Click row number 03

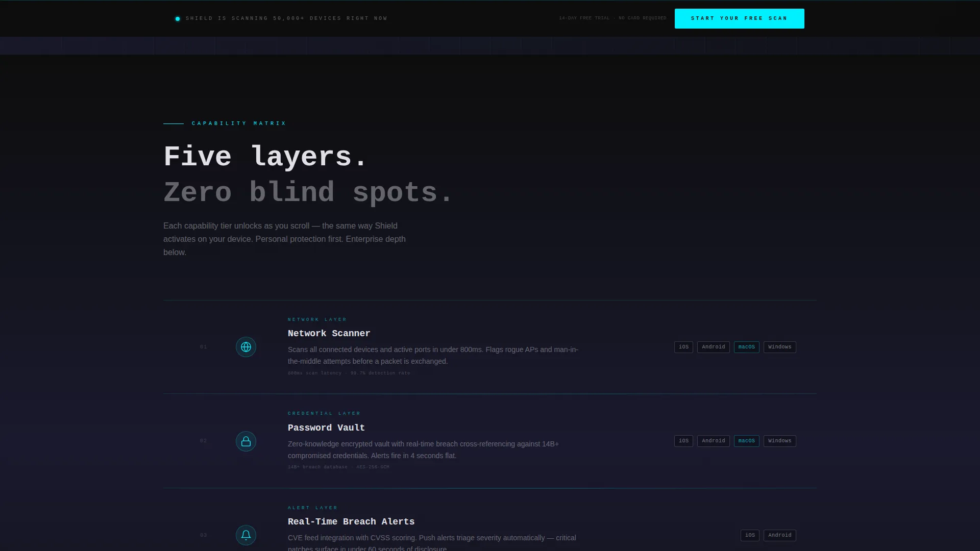tap(203, 535)
